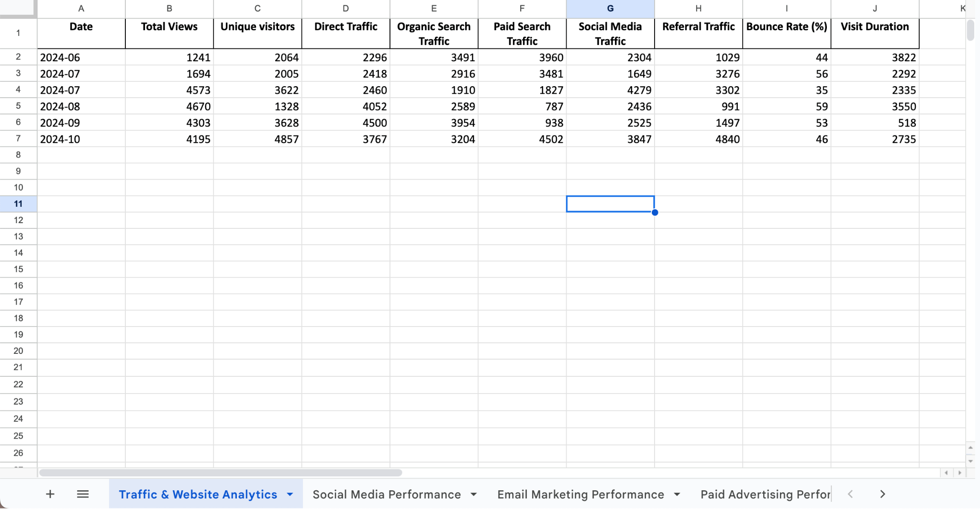Open the Email Marketing Performance tab menu
980x509 pixels.
677,494
